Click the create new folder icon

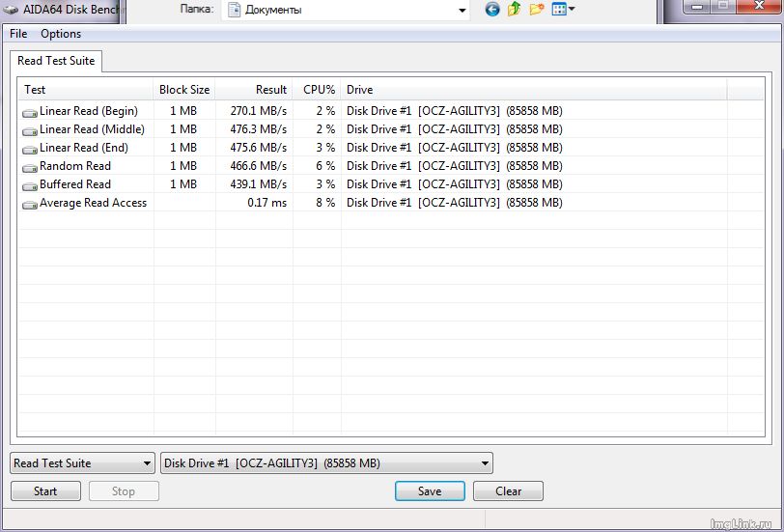(x=537, y=10)
